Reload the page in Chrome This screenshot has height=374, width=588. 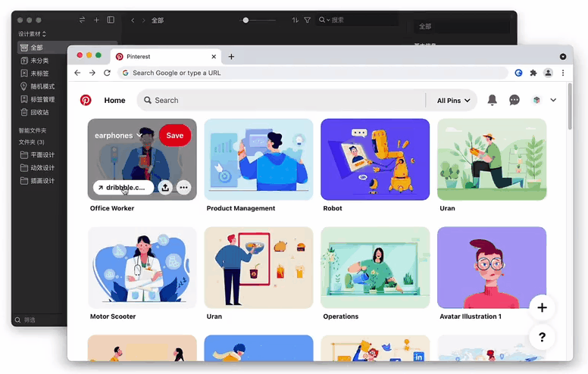[x=107, y=73]
